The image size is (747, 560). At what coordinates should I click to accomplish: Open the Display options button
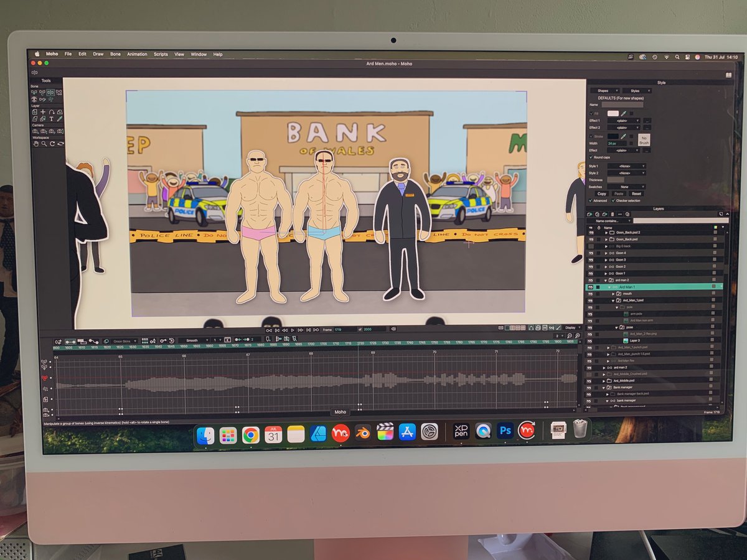[571, 328]
